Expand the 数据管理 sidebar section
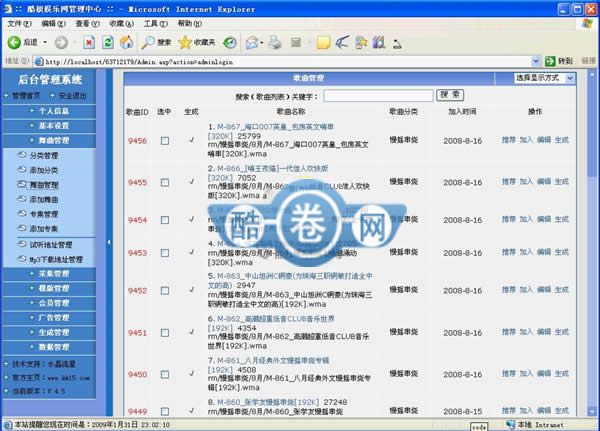 point(49,347)
